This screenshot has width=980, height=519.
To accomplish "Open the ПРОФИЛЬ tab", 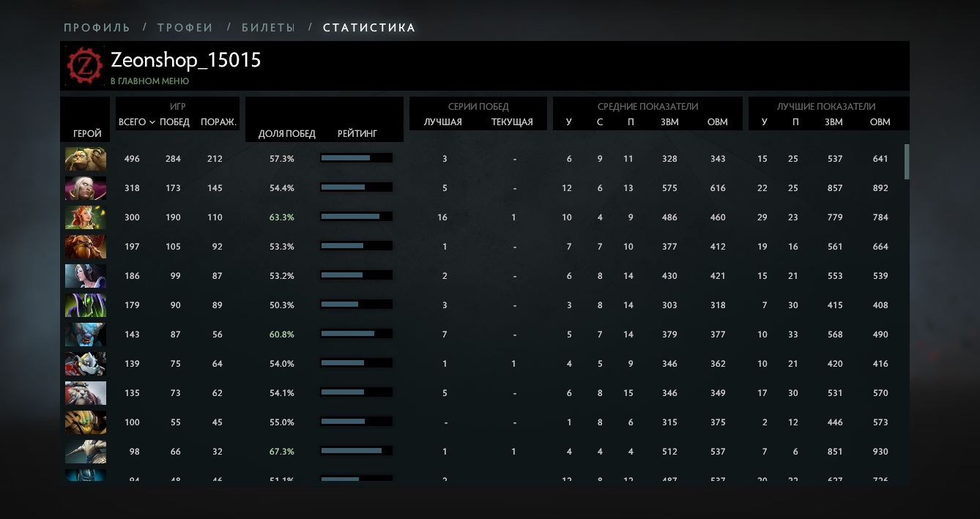I will coord(97,28).
